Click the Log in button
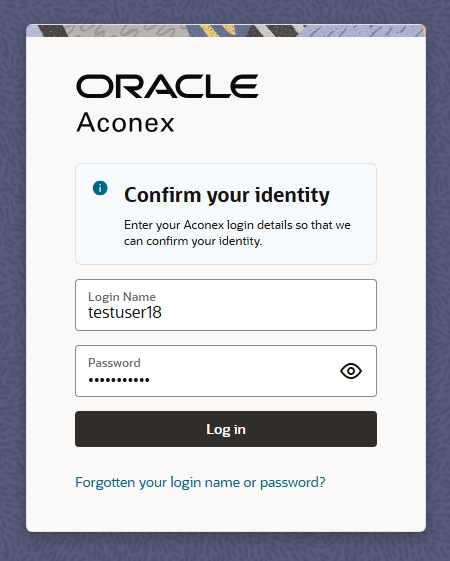The height and width of the screenshot is (561, 450). [226, 429]
